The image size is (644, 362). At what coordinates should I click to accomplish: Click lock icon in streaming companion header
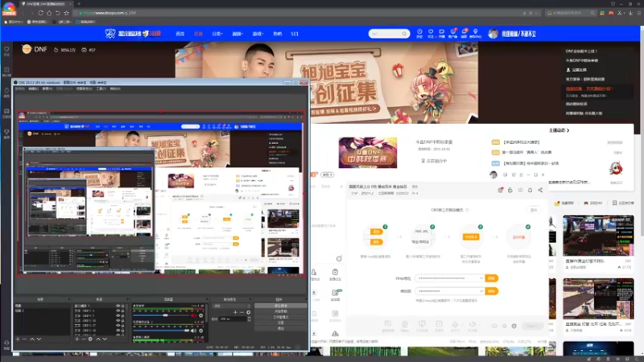click(510, 190)
